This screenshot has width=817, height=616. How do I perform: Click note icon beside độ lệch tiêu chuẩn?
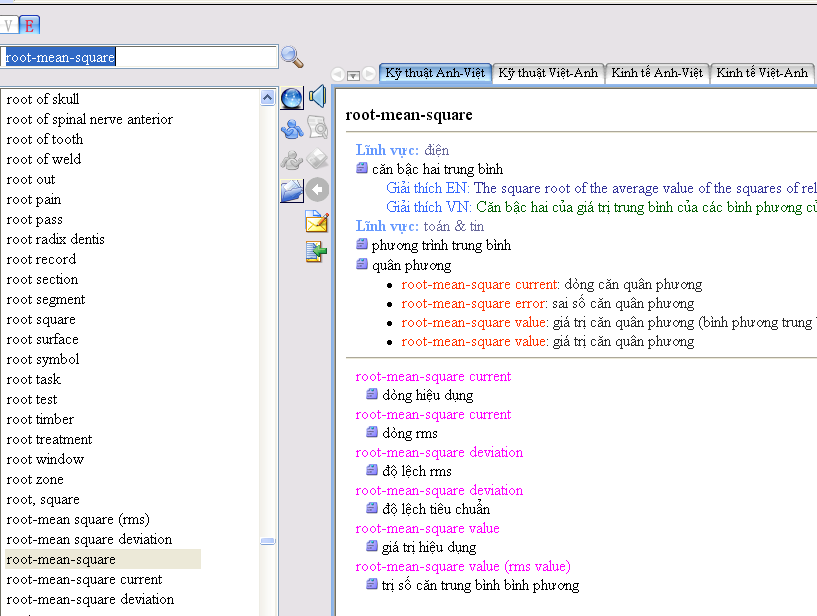coord(372,508)
